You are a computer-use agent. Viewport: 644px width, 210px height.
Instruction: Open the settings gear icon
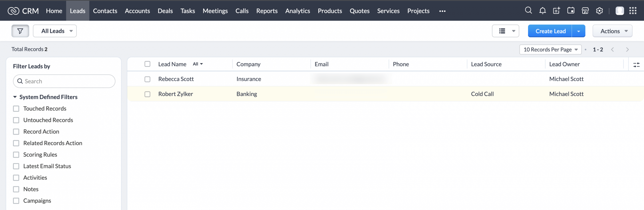coord(599,11)
